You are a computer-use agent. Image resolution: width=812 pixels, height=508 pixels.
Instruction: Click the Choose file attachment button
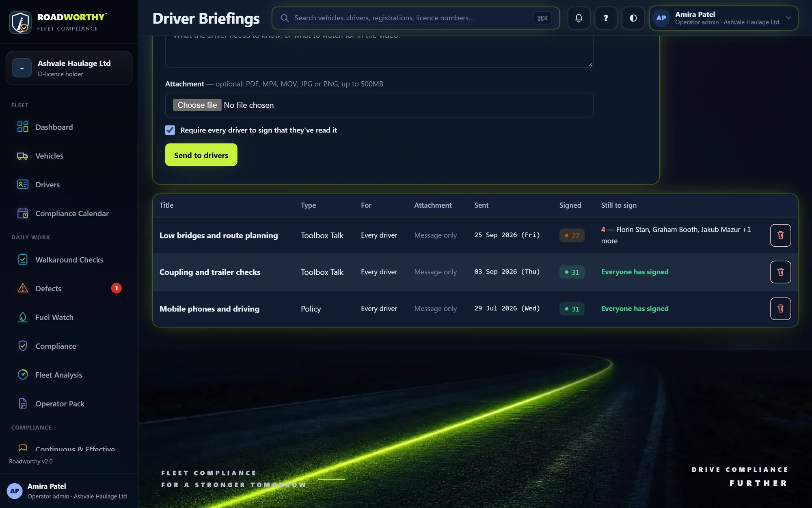197,105
